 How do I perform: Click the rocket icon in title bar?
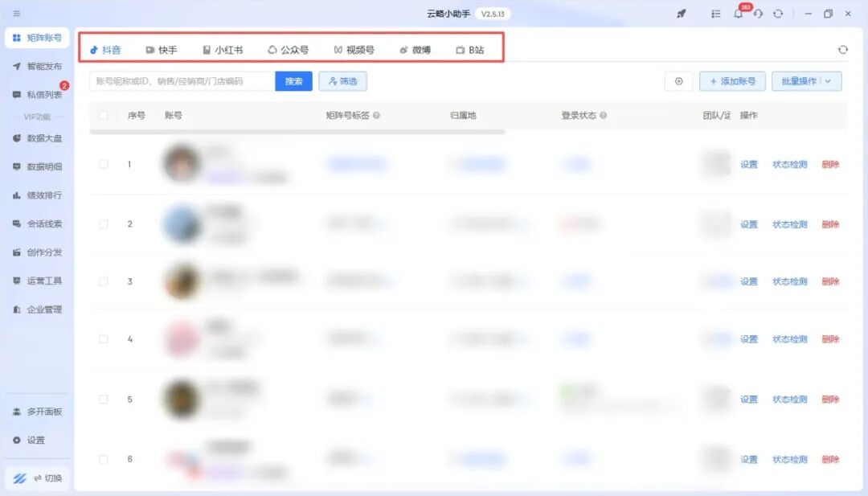(682, 14)
